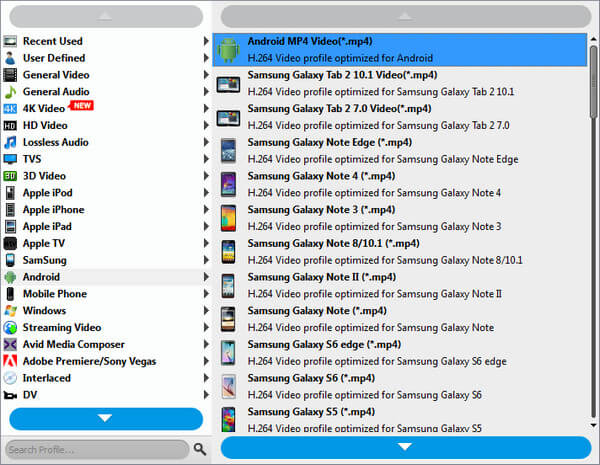Screen dimensions: 600x465
Task: Select Samsung Galaxy Note 4 profile
Action: [x=400, y=184]
